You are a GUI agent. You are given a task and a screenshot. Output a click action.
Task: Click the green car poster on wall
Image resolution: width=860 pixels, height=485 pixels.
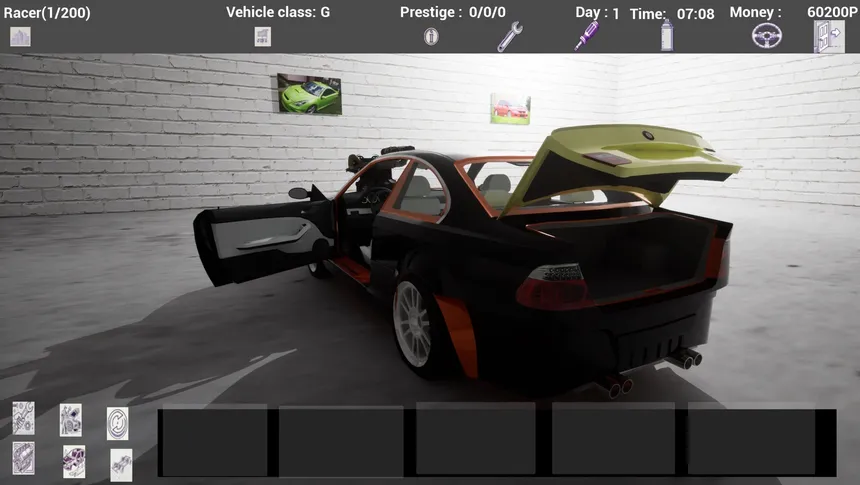point(309,94)
